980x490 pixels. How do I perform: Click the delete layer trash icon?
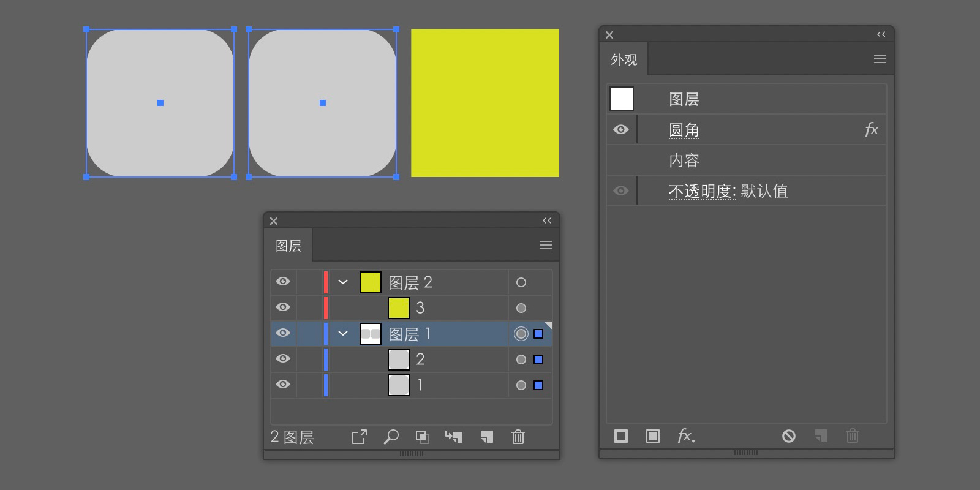coord(518,437)
